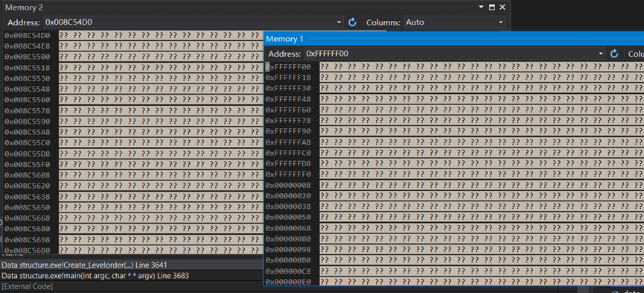This screenshot has width=644, height=293.
Task: Close the Memory 2 window
Action: click(502, 7)
